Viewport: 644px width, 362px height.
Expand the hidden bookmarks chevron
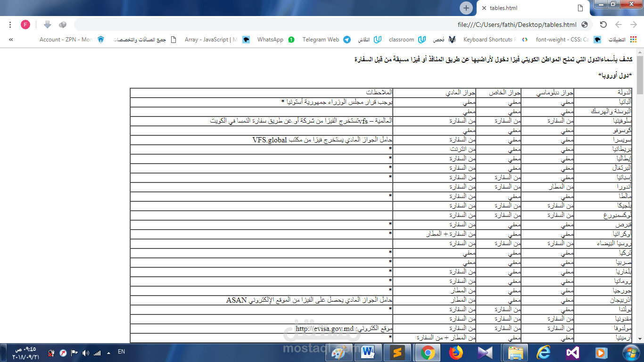[10, 40]
